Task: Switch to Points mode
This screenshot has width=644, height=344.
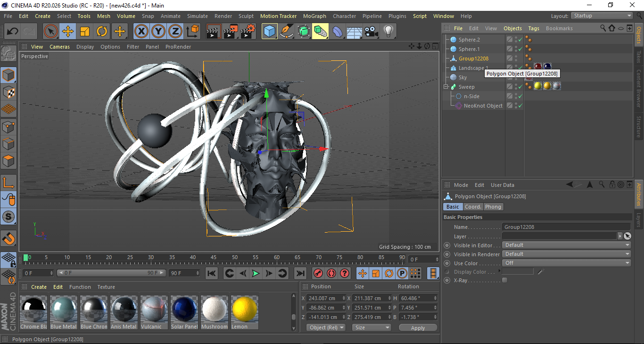Action: pyautogui.click(x=8, y=126)
